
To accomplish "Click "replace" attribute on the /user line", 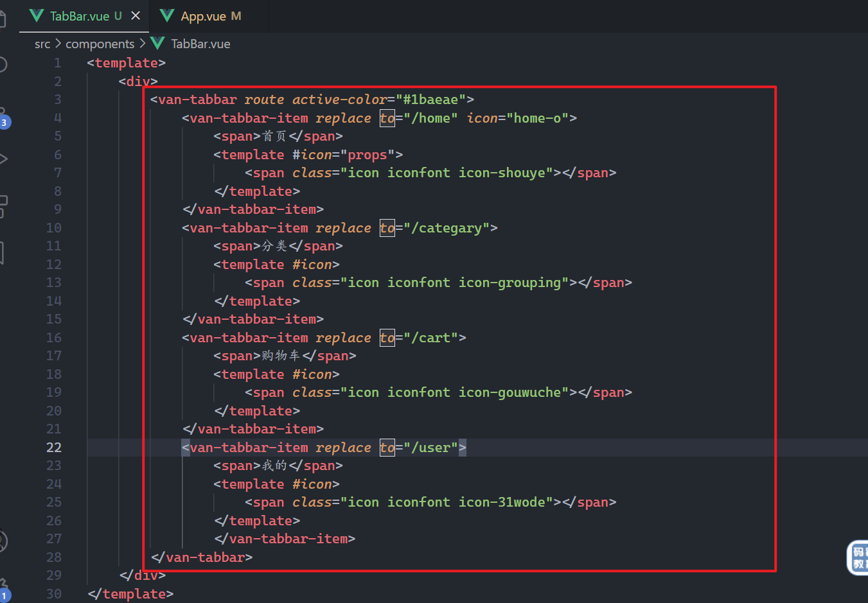I will [x=344, y=448].
